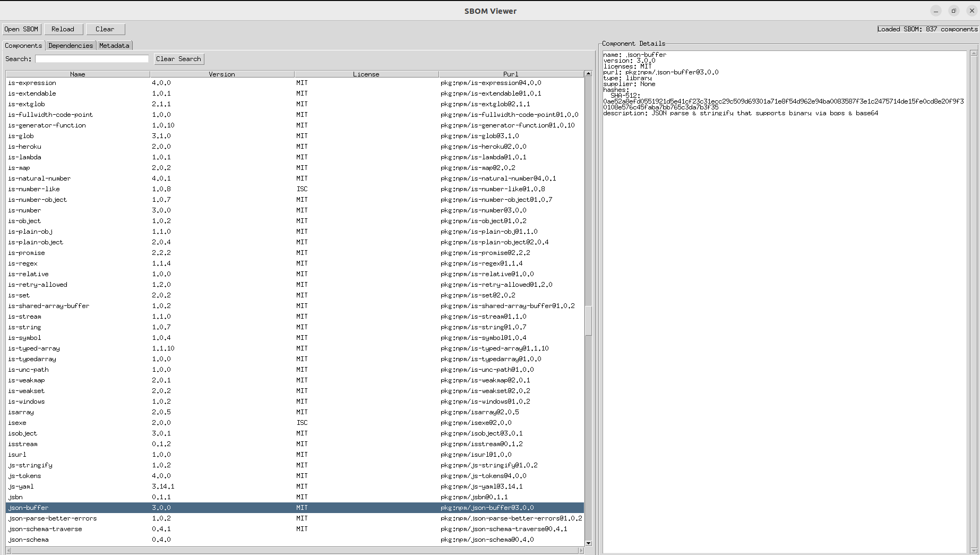980x555 pixels.
Task: Reload the current SBOM
Action: [63, 29]
